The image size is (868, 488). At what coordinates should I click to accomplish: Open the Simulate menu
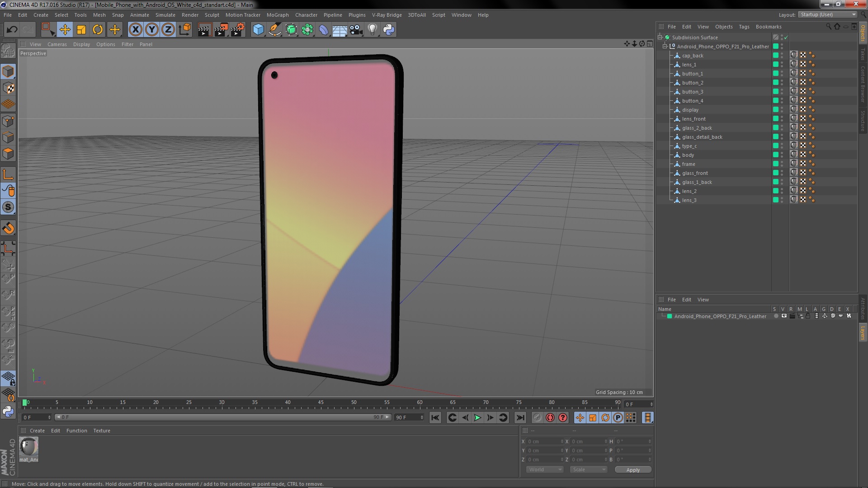pos(165,15)
